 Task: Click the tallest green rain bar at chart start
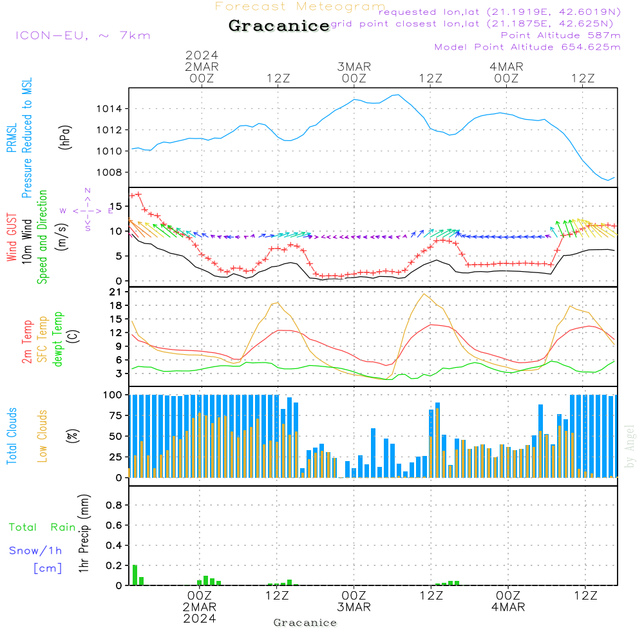(135, 575)
